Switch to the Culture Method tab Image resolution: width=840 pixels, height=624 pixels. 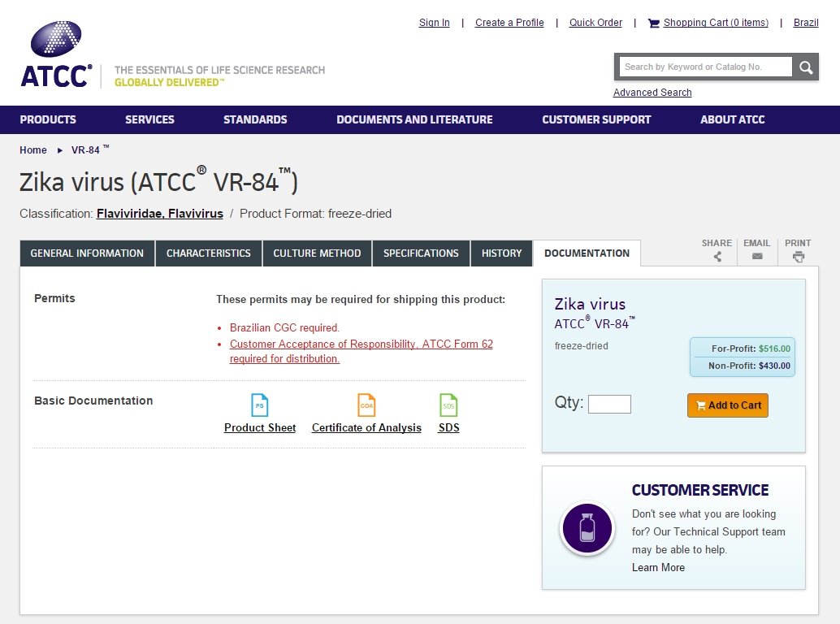point(317,253)
